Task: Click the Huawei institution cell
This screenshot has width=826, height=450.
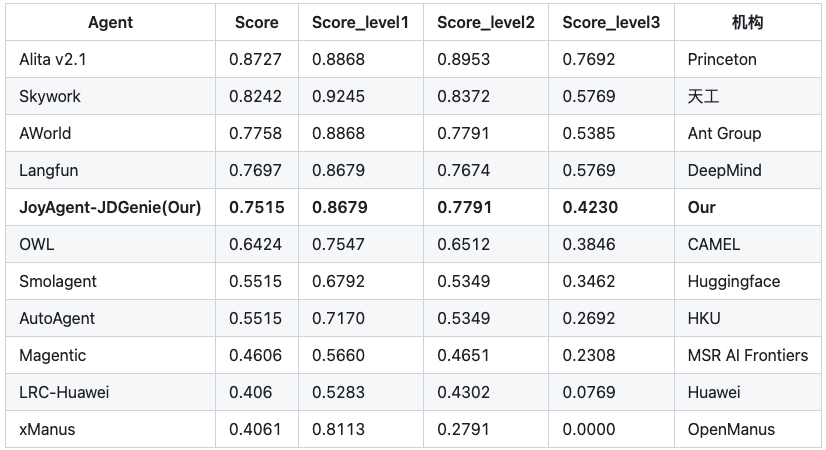Action: (747, 392)
